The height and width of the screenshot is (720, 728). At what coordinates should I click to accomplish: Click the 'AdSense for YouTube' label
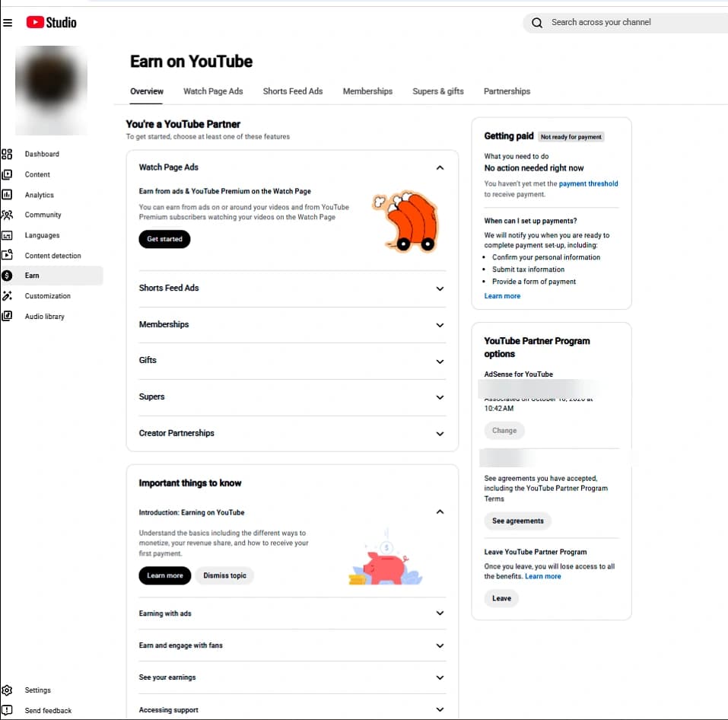[518, 374]
